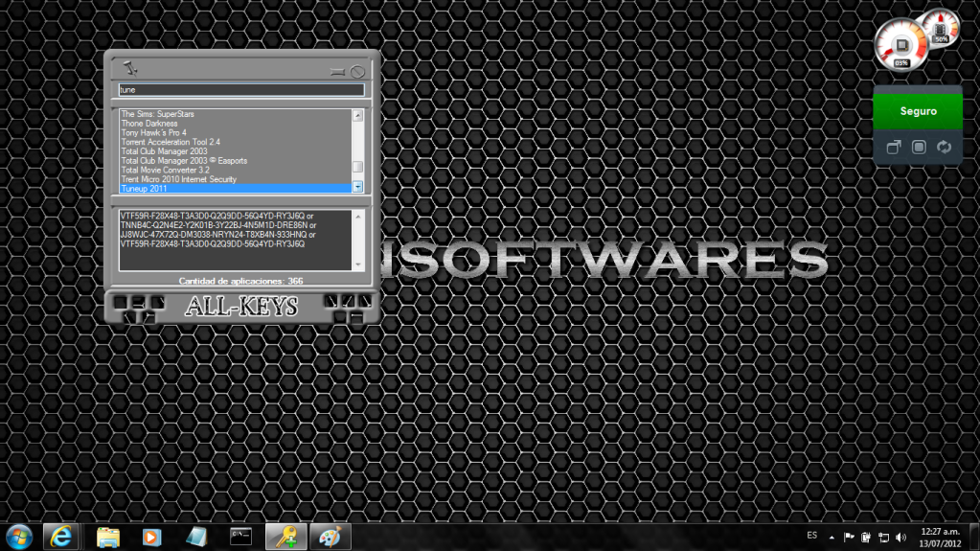Click the minimize bar icon in All-Keys header
980x551 pixels.
click(337, 72)
